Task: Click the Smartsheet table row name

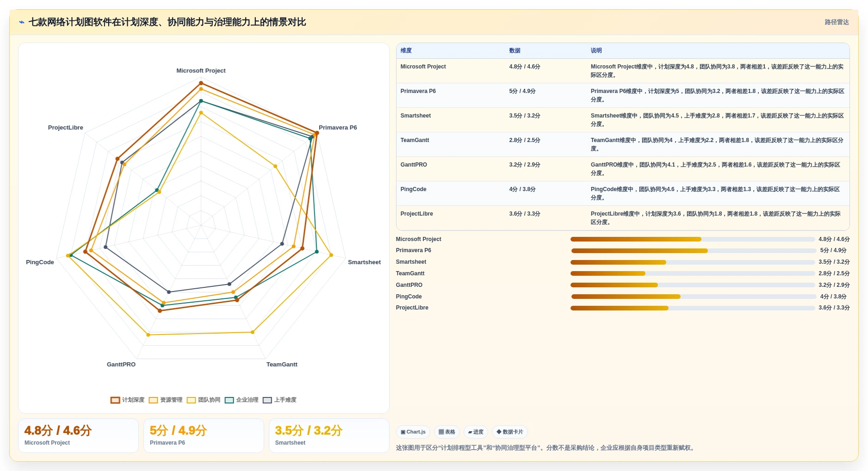Action: [415, 116]
